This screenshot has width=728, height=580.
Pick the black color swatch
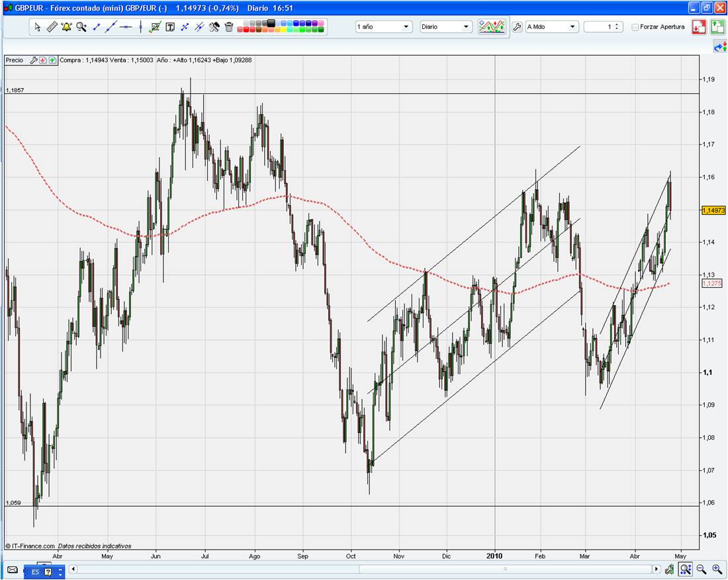click(271, 23)
